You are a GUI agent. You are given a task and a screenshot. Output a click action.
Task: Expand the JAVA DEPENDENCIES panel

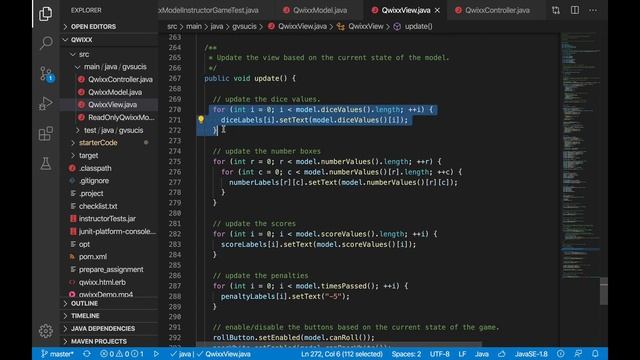(x=102, y=329)
